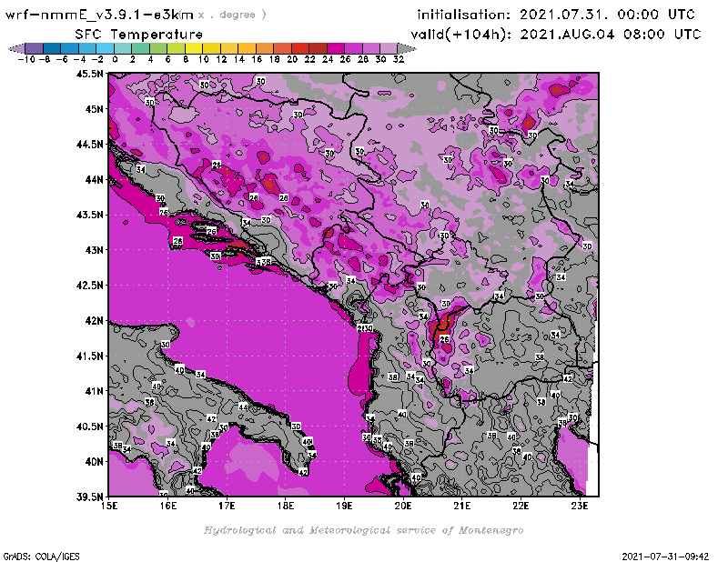The width and height of the screenshot is (728, 562).
Task: Click 'Hydrological and Meteorological service of Montenegro' caption
Action: [363, 530]
